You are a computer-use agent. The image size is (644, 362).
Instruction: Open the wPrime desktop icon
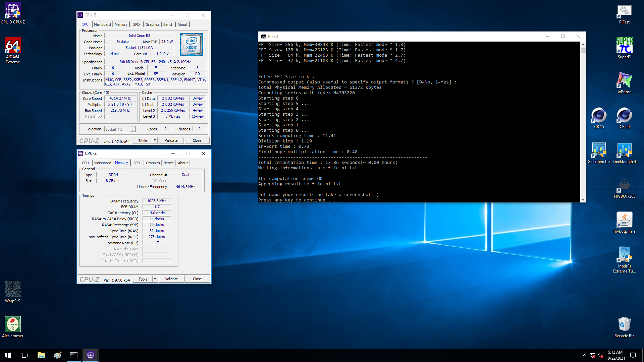(x=624, y=83)
